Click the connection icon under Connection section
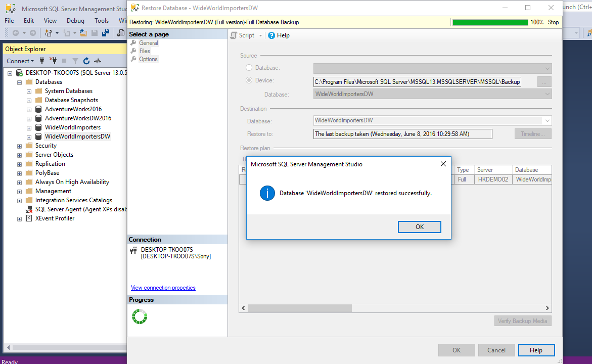Screen dimensions: 592x364 pyautogui.click(x=133, y=250)
